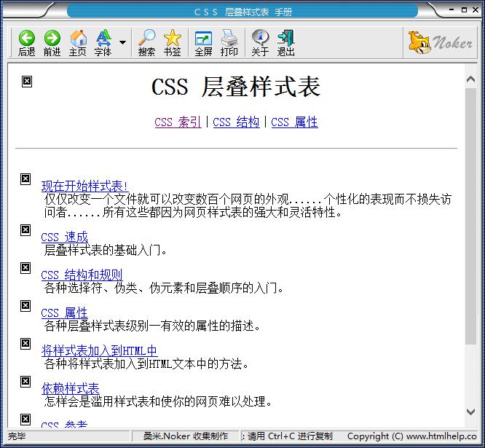Image resolution: width=485 pixels, height=448 pixels.
Task: Open the CSS 索引 link
Action: click(178, 122)
